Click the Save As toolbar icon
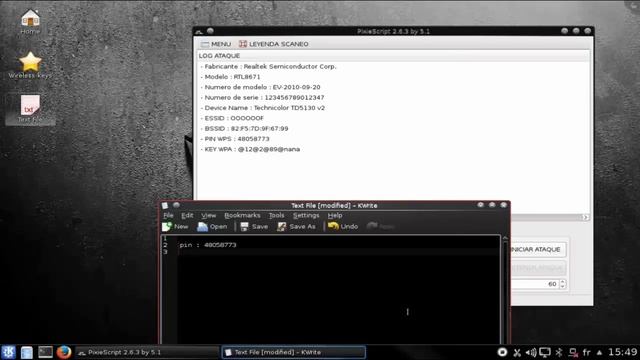 point(296,227)
